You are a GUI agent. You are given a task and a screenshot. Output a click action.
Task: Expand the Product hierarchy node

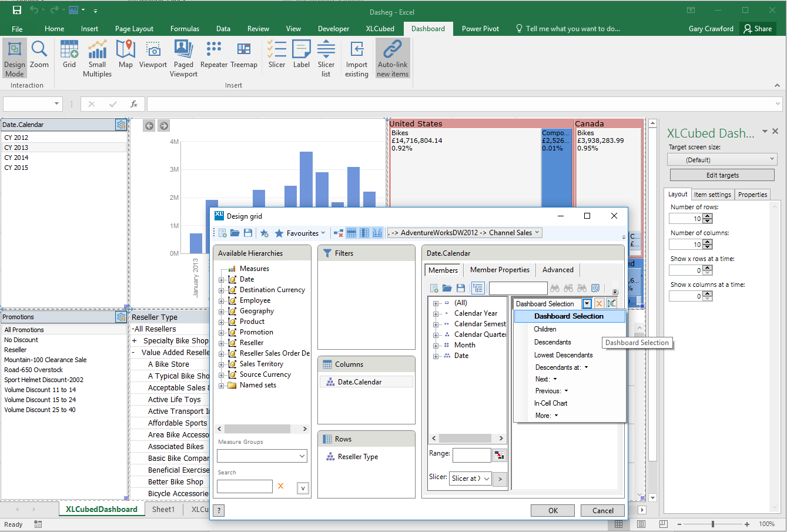tap(222, 322)
